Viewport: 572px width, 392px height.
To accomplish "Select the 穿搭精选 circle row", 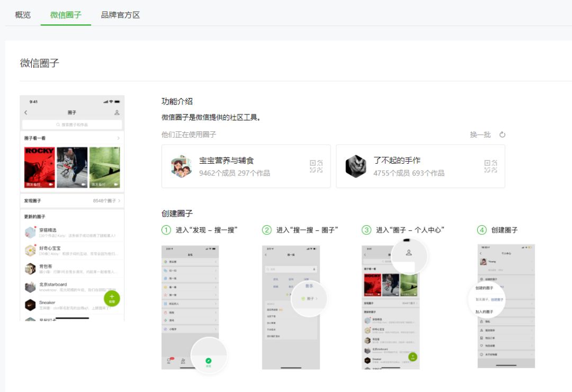I will 72,233.
